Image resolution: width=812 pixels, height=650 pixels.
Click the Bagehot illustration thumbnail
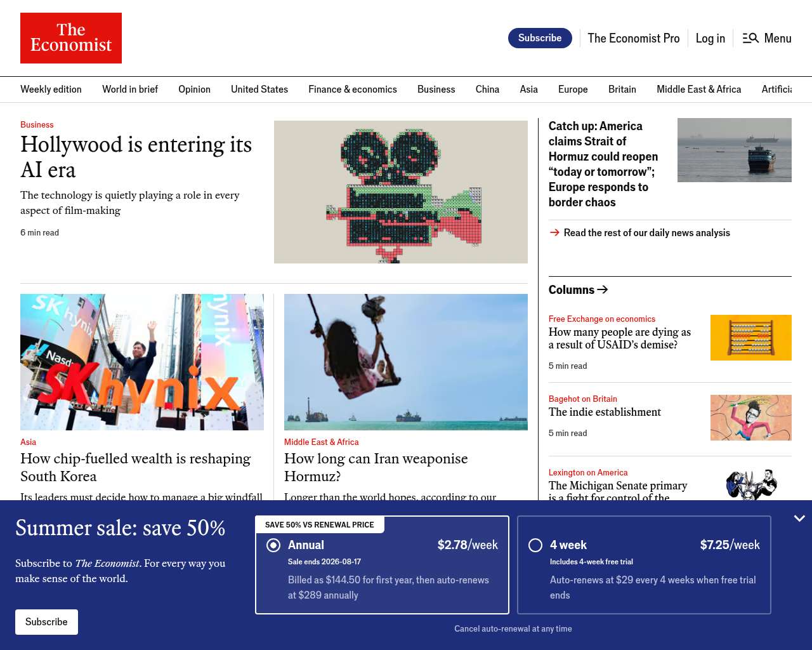click(751, 418)
